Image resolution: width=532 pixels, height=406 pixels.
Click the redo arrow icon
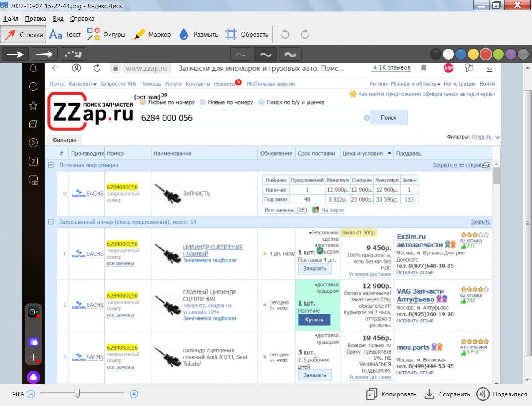[x=305, y=35]
